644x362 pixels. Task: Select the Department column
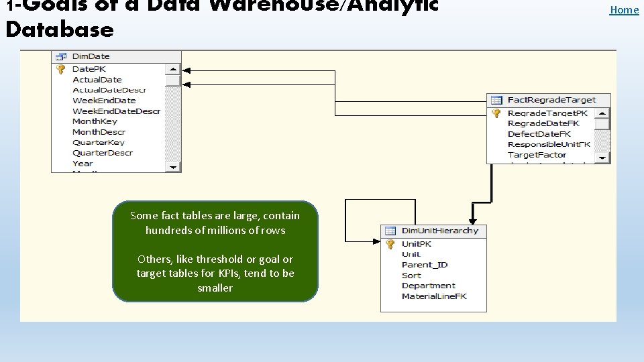[x=429, y=286]
